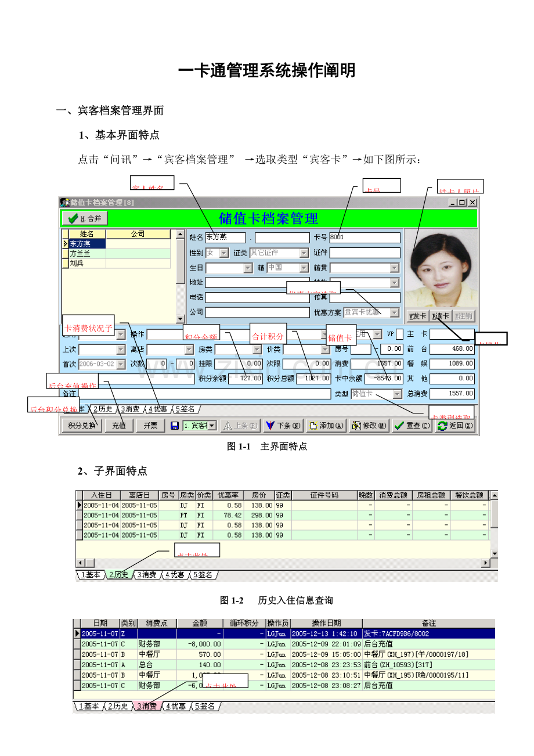
Task: Click the 积分余额 field showing 727.00
Action: (x=246, y=379)
